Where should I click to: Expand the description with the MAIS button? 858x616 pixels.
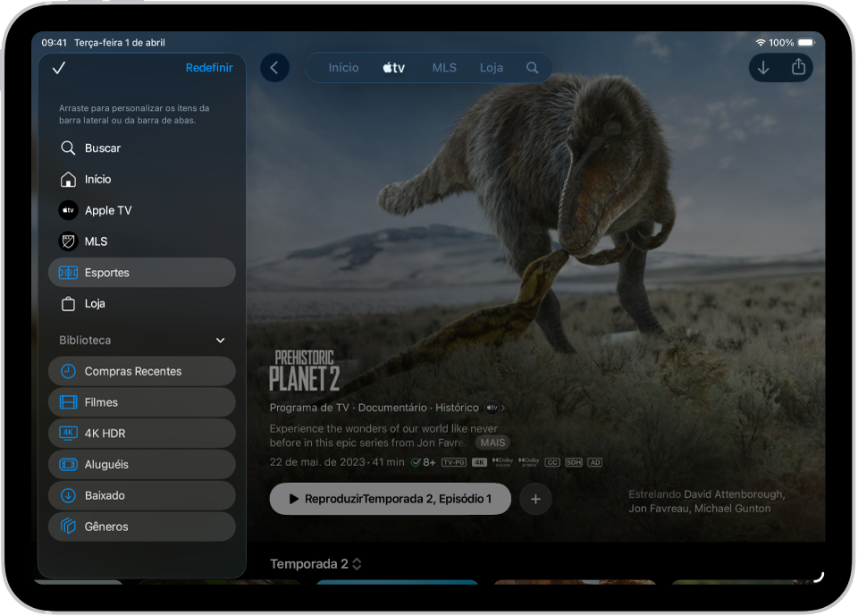click(x=492, y=443)
